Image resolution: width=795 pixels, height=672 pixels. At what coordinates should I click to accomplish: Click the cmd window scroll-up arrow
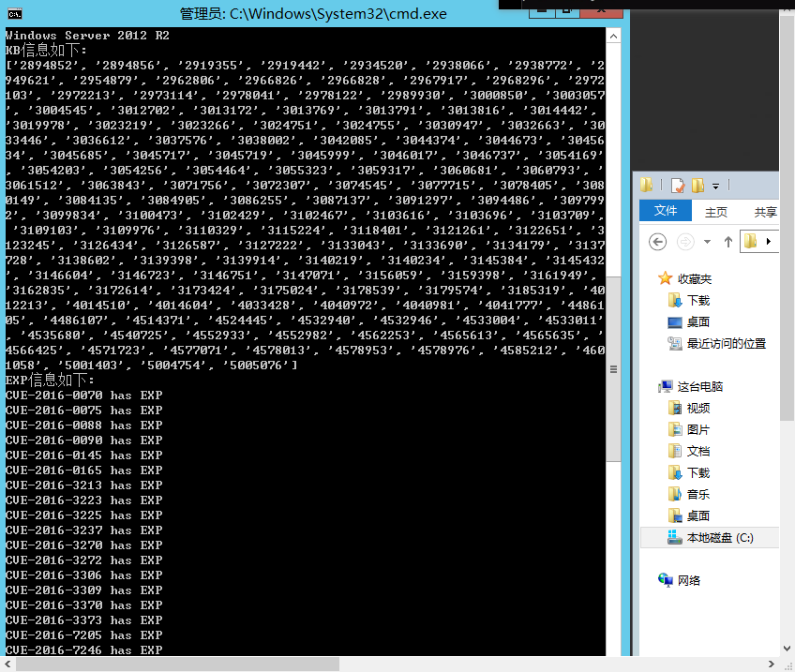pyautogui.click(x=613, y=36)
